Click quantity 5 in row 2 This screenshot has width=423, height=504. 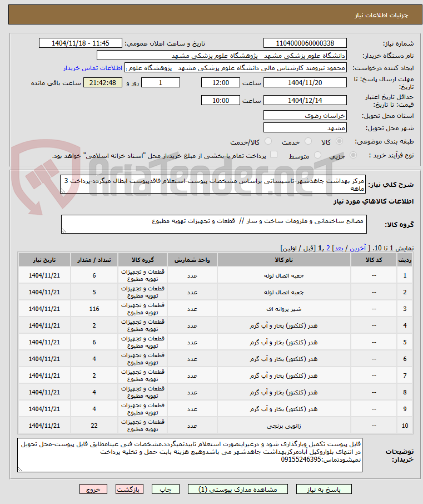click(x=94, y=292)
